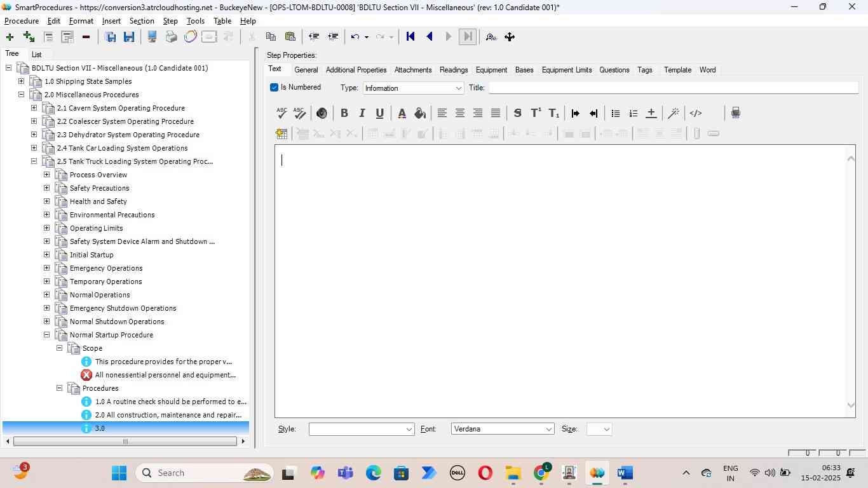This screenshot has height=488, width=868.
Task: Expand 1.0 Shipping State Samples node
Action: [22, 81]
